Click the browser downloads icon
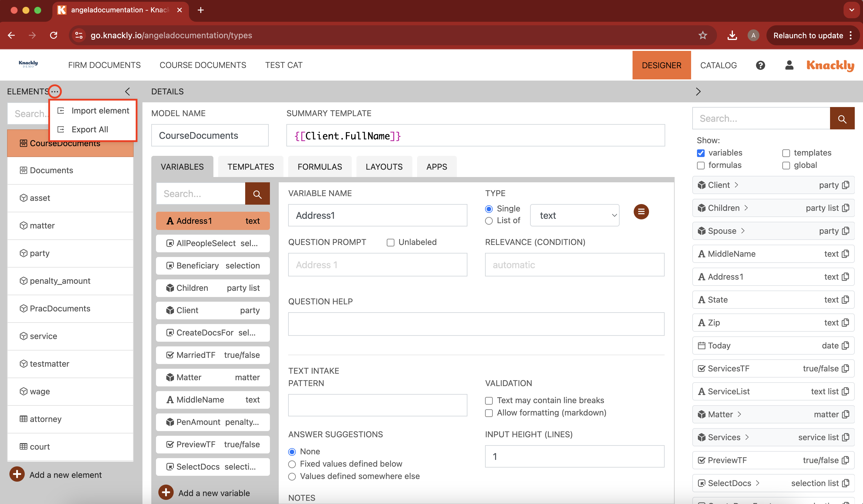863x504 pixels. (732, 35)
